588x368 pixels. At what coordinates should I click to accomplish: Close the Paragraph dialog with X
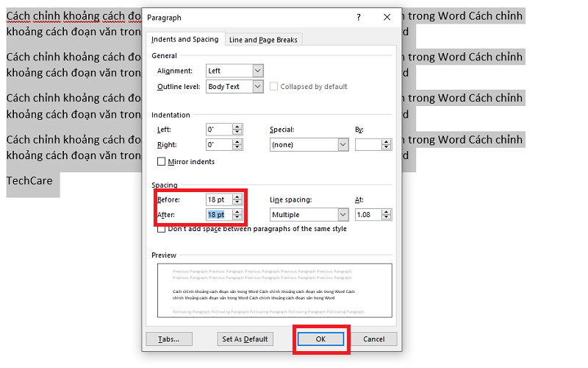(x=387, y=17)
